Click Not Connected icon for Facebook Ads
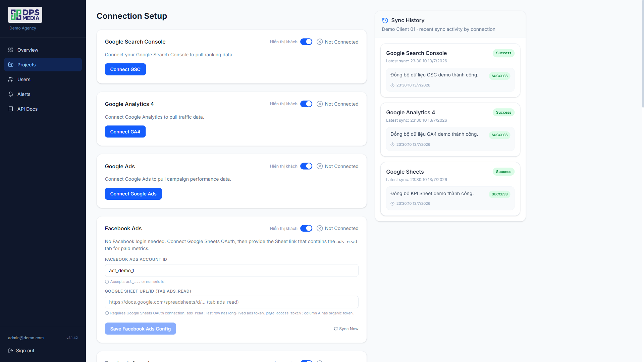Screen dimensions: 644x362 (x=320, y=228)
